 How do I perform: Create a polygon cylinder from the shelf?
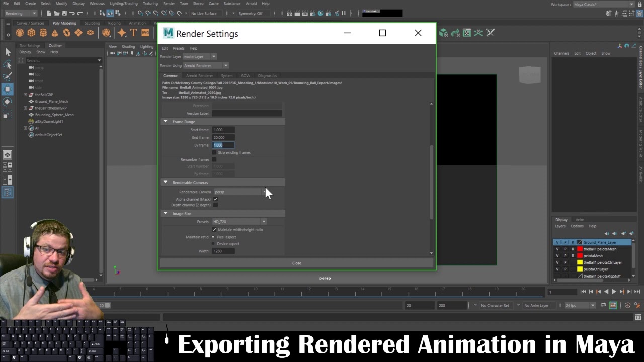[x=43, y=33]
